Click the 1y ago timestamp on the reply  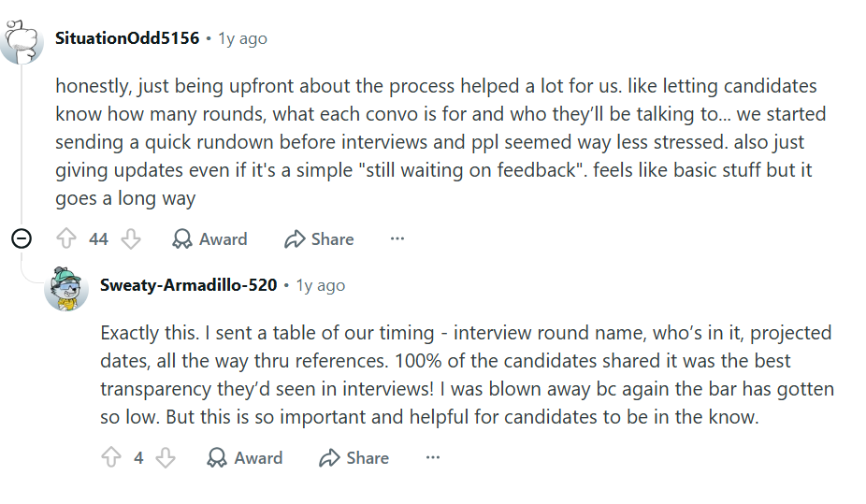coord(321,285)
